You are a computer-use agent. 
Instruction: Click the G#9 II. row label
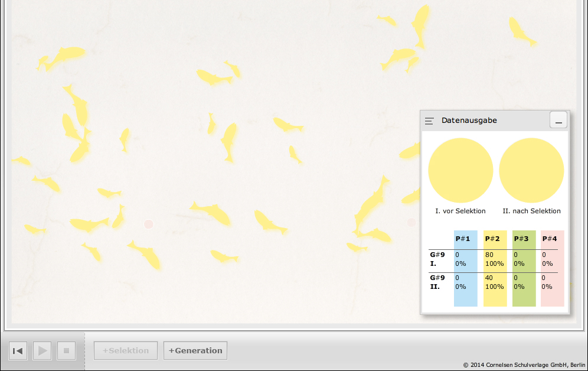coord(437,281)
